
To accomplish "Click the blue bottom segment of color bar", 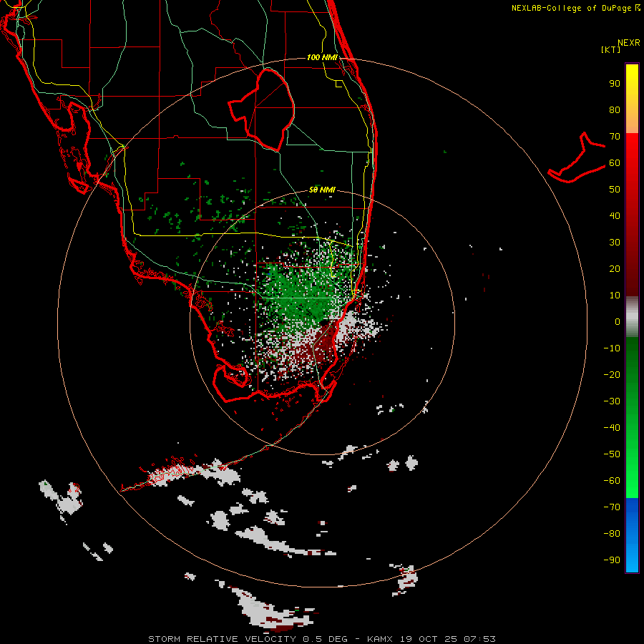I will (632, 535).
